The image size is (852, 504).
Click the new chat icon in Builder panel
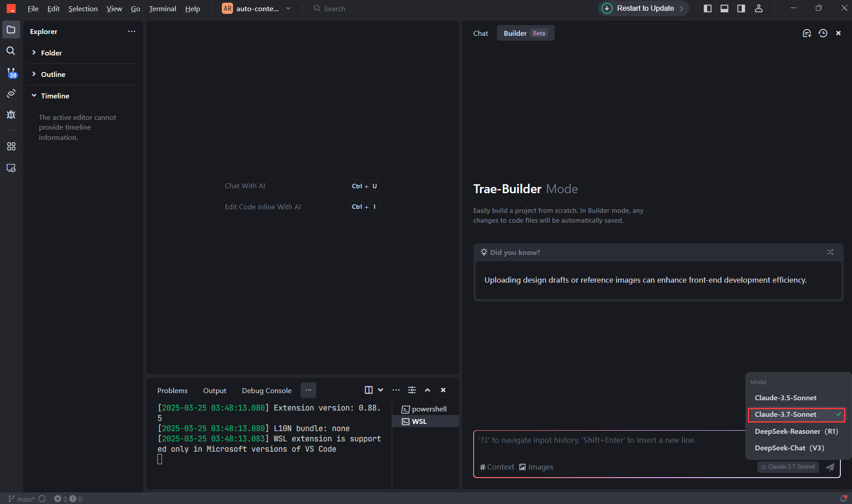click(807, 33)
